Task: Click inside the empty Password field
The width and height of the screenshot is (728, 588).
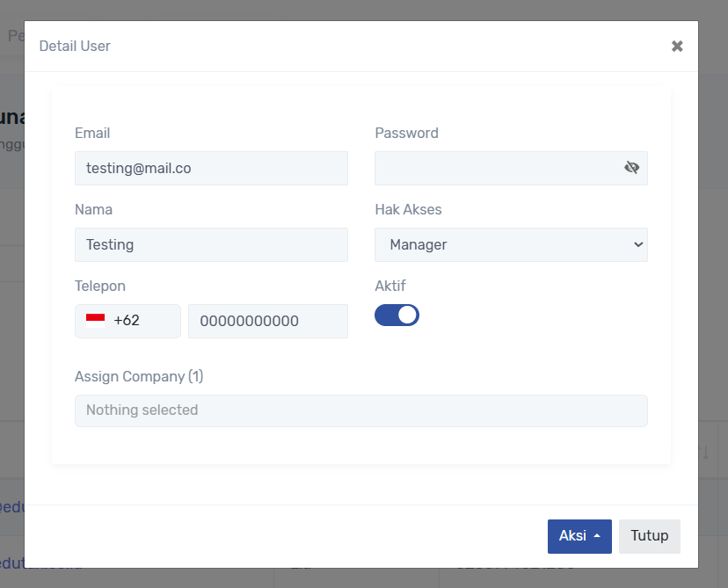Action: pyautogui.click(x=497, y=168)
